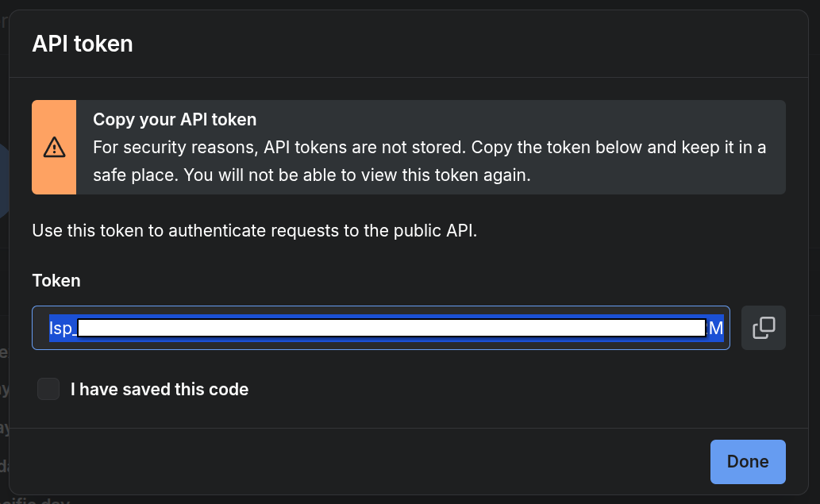Focus the Token input field
Screen dimensions: 820x504
(381, 328)
